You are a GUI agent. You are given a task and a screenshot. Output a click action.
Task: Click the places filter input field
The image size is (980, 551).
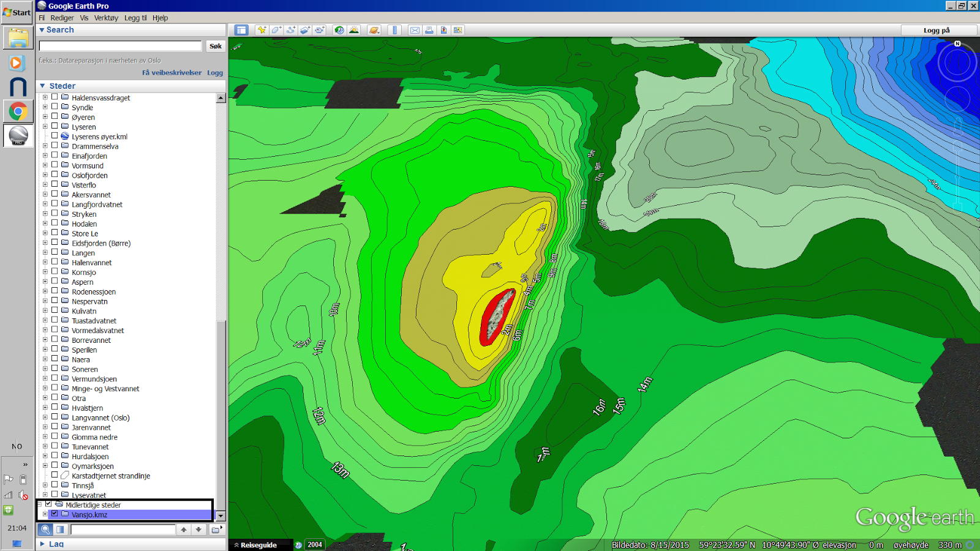coord(123,530)
